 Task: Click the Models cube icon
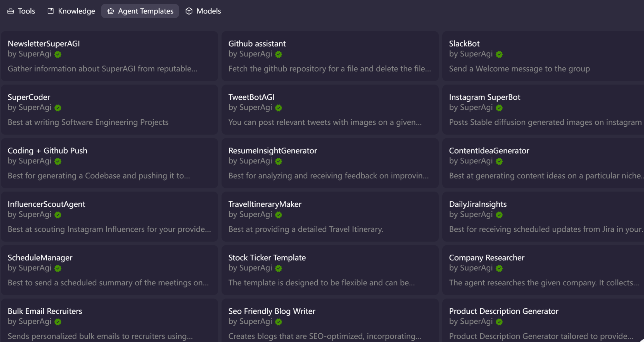[189, 11]
